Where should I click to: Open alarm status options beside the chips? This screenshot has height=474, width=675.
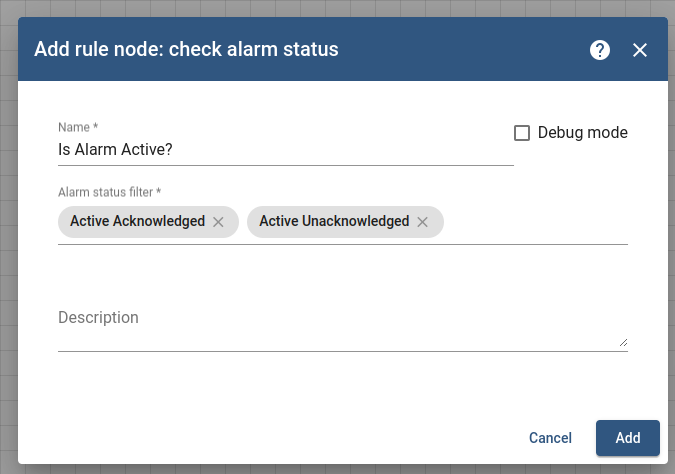(536, 222)
